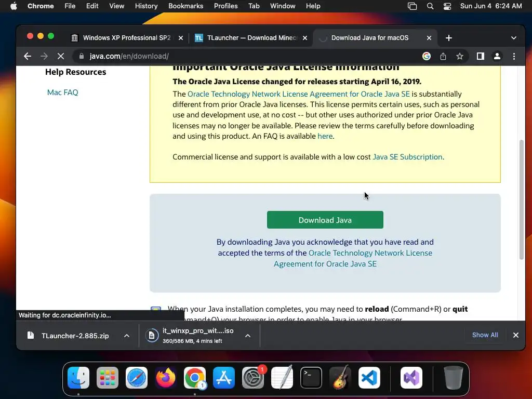Open TLauncher-2.885.zip downloaded file
This screenshot has height=399, width=532.
pos(75,336)
